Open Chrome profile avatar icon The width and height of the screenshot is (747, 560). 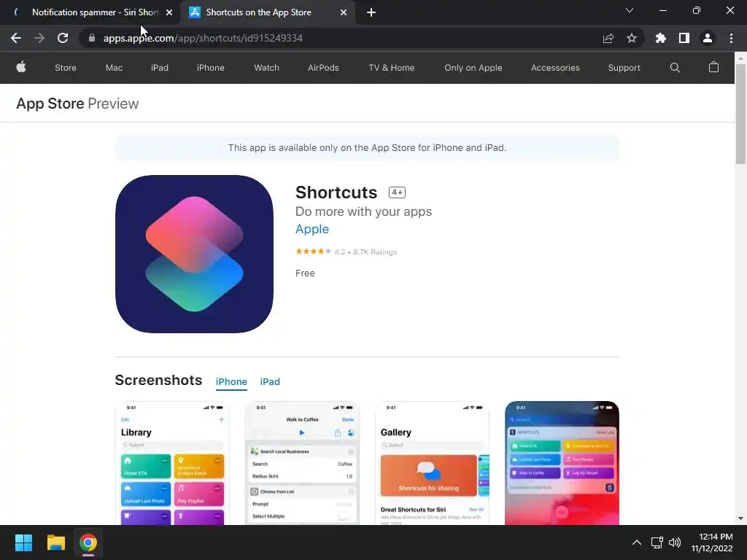coord(708,38)
